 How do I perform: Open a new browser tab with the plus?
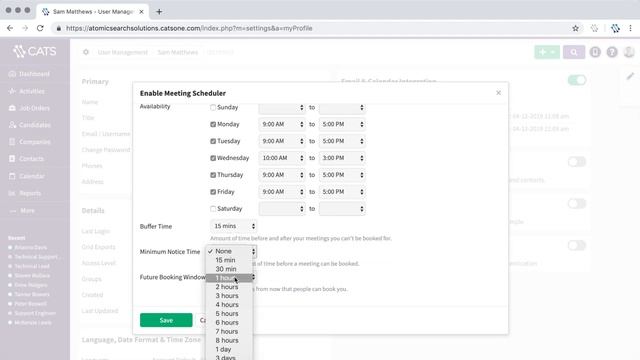coord(159,11)
